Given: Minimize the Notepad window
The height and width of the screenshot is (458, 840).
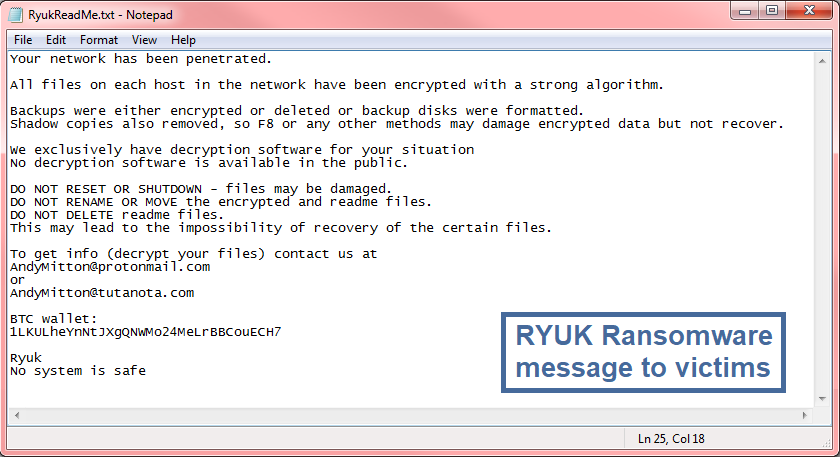Looking at the screenshot, I should [x=745, y=11].
